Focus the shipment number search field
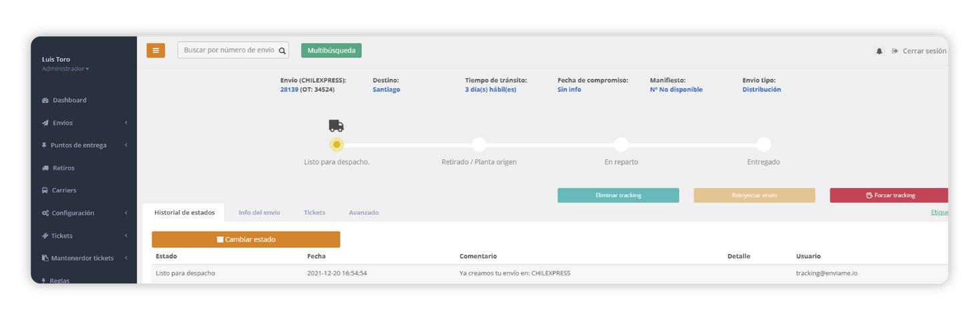The width and height of the screenshot is (980, 320). coord(228,50)
